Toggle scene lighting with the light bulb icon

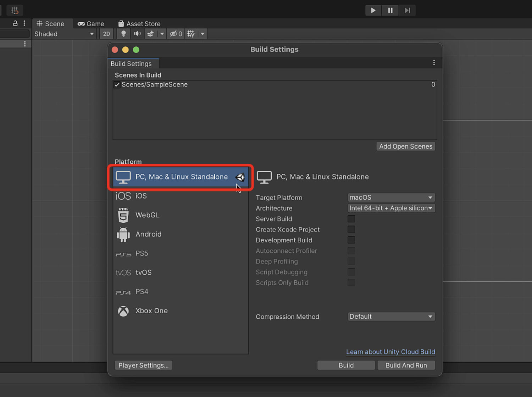123,34
